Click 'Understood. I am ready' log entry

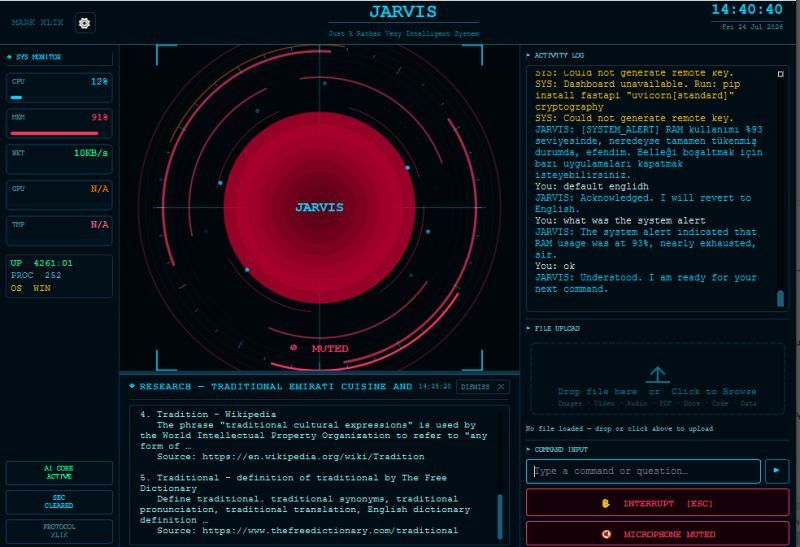pyautogui.click(x=646, y=283)
